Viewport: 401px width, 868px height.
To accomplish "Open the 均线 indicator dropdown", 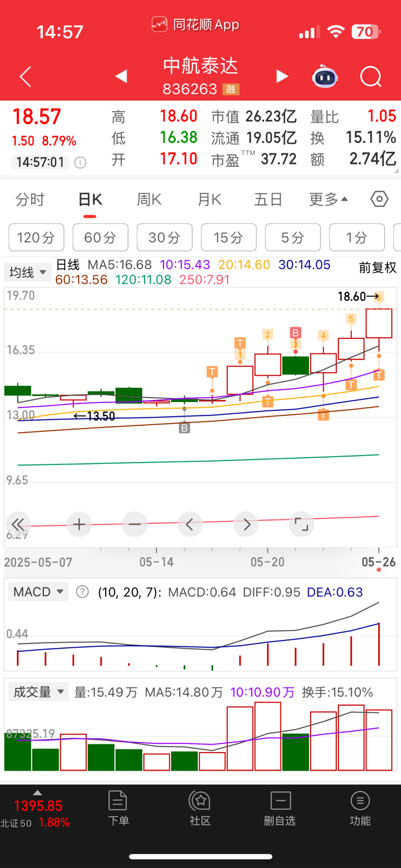I will point(27,272).
